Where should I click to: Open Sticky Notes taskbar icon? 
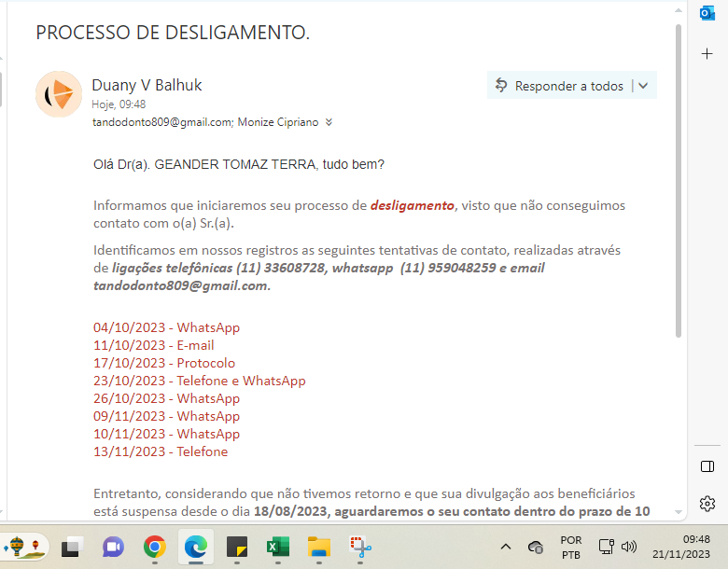(x=237, y=548)
